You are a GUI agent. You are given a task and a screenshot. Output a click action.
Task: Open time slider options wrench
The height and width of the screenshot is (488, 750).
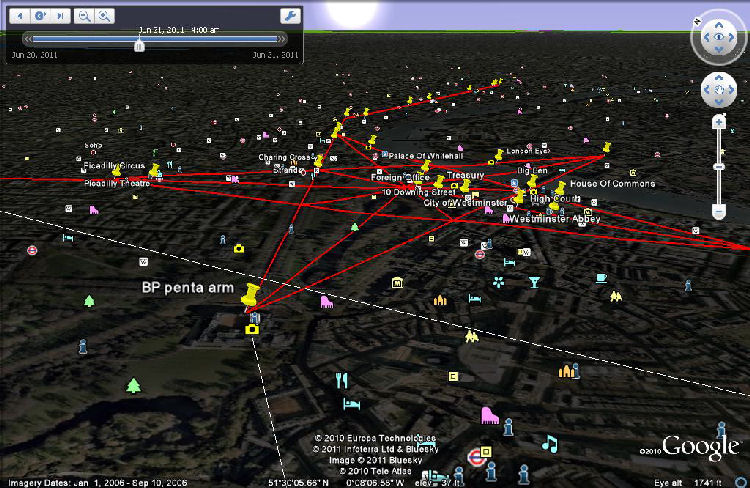pos(290,16)
